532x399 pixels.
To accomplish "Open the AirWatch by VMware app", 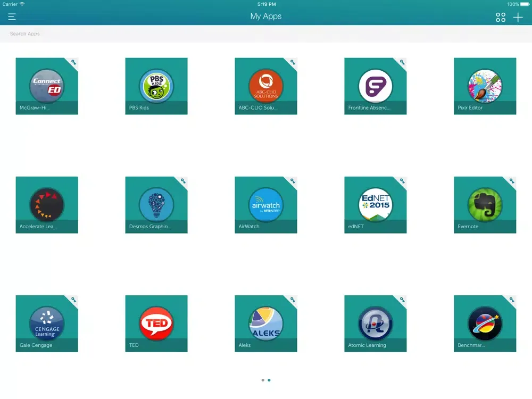I will tap(265, 204).
